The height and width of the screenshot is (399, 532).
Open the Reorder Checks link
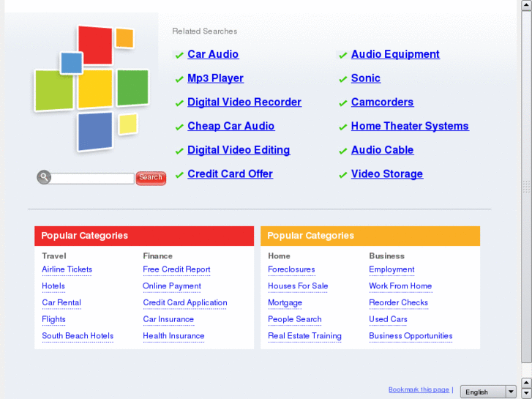point(398,303)
